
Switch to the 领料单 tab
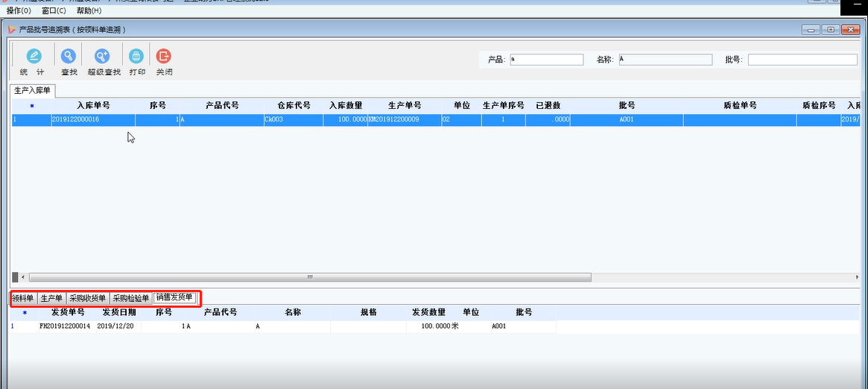point(24,298)
